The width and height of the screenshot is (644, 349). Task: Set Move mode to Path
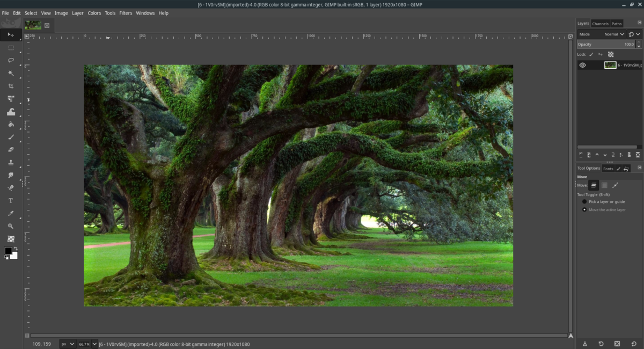point(615,185)
